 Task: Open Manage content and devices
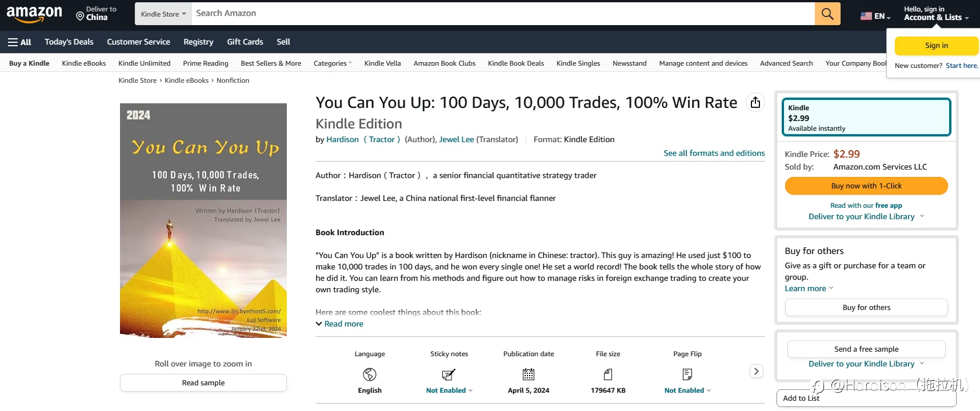point(703,63)
